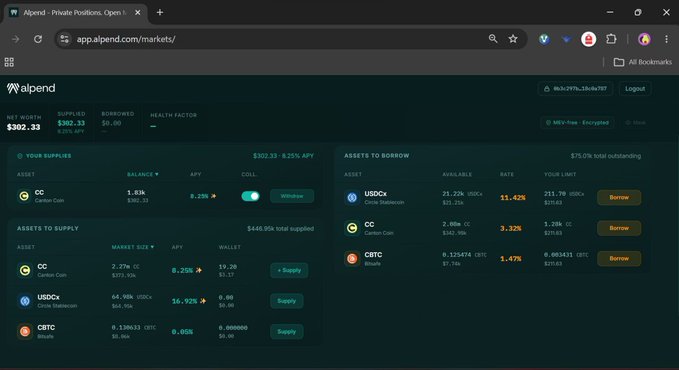The image size is (679, 370).
Task: Click the CC coin icon in Assets to Borrow
Action: (x=352, y=228)
